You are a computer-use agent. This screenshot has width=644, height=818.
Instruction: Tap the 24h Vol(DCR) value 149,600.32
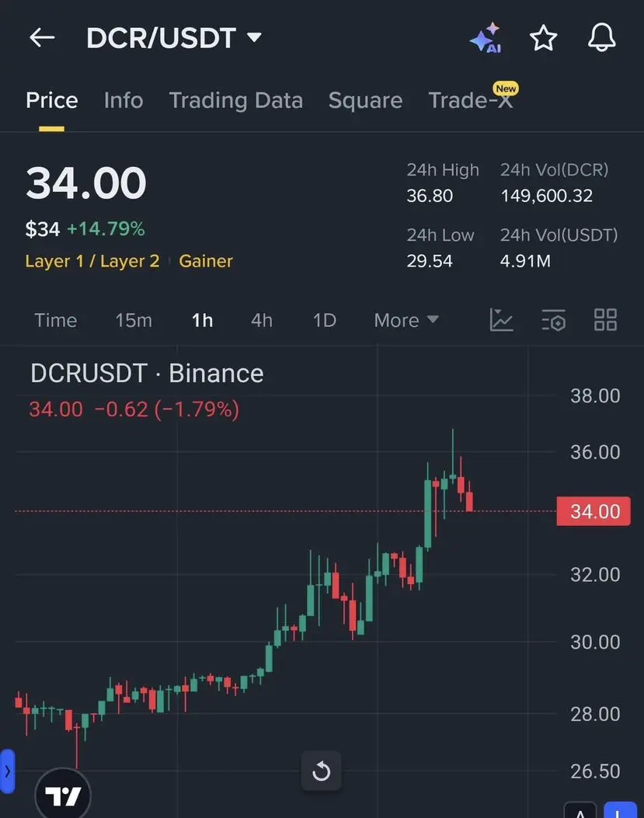tap(546, 196)
